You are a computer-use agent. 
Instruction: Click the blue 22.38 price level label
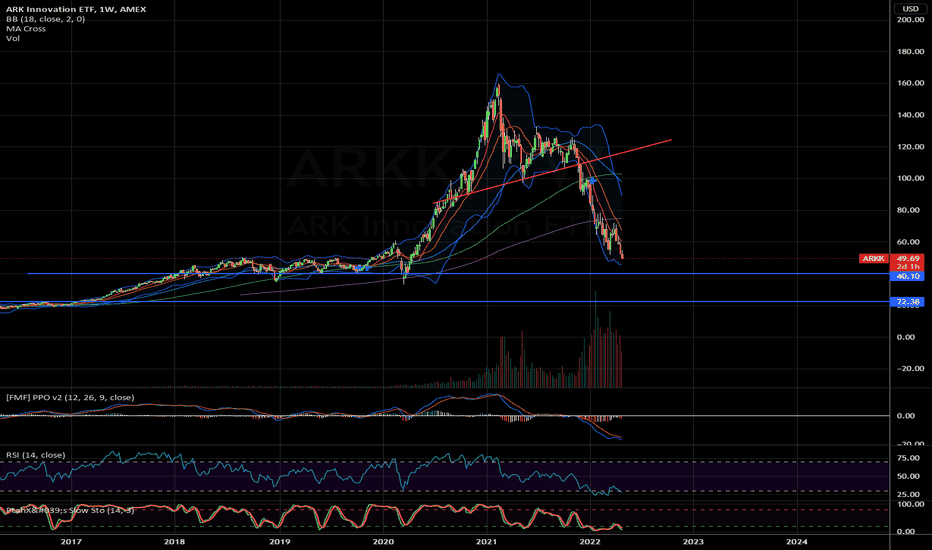[908, 302]
